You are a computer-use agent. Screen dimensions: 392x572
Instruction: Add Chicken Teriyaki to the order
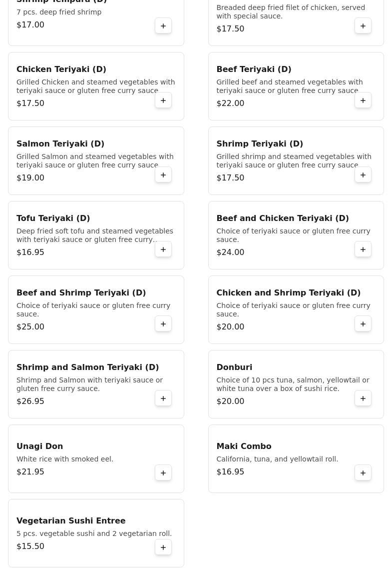point(163,100)
